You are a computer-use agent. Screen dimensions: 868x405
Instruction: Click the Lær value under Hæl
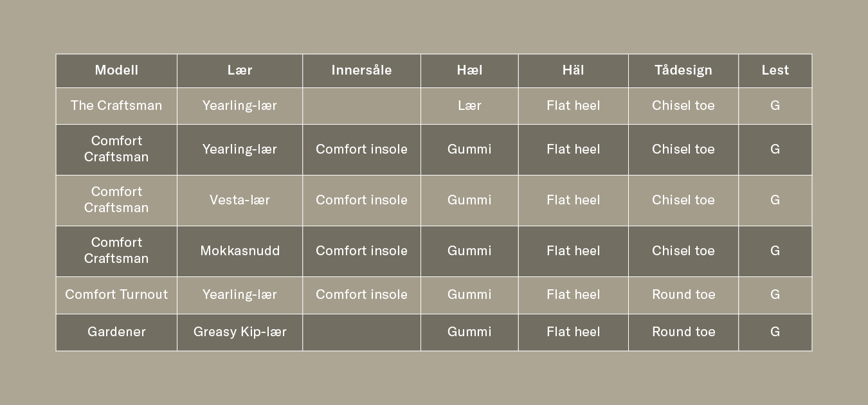click(x=469, y=105)
